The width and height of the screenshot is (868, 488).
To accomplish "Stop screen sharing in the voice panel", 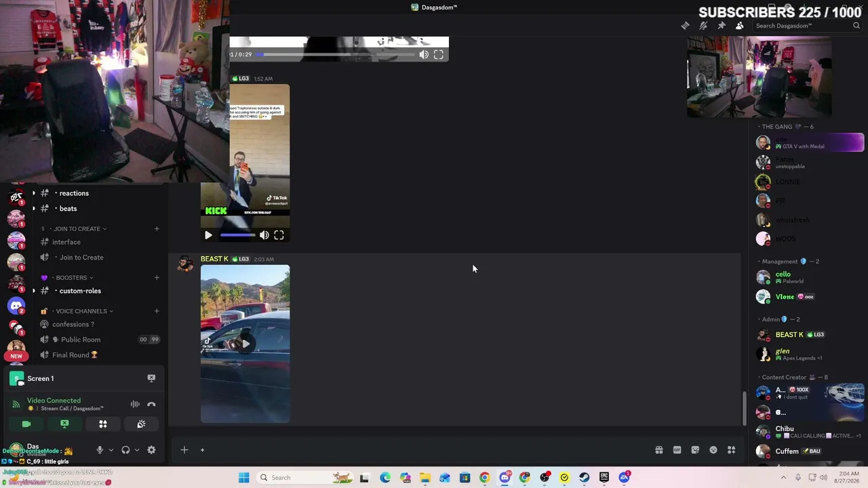I will (x=64, y=424).
